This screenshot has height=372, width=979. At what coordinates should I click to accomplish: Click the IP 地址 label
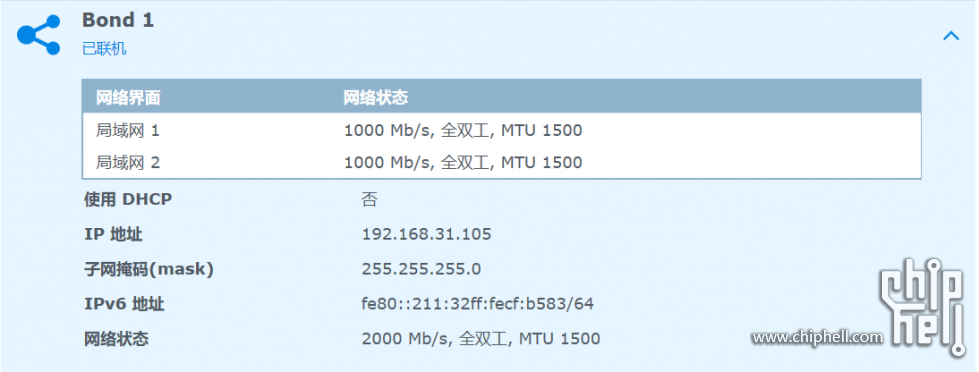click(113, 234)
